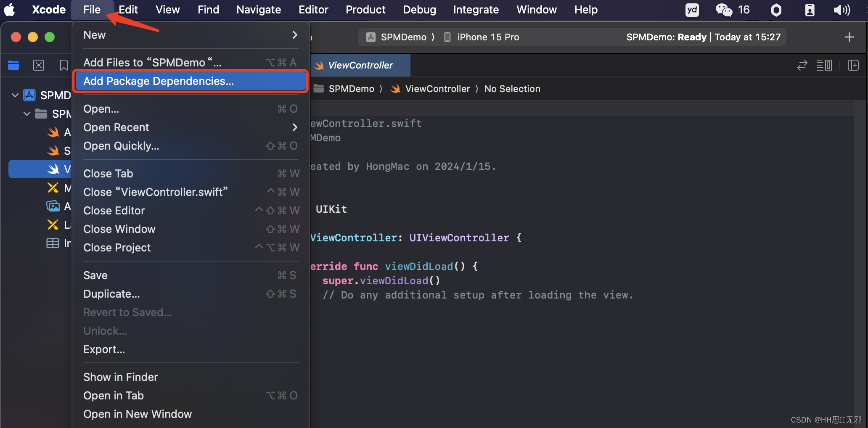Open the volume control in menu bar
Viewport: 868px width, 428px height.
[x=842, y=10]
